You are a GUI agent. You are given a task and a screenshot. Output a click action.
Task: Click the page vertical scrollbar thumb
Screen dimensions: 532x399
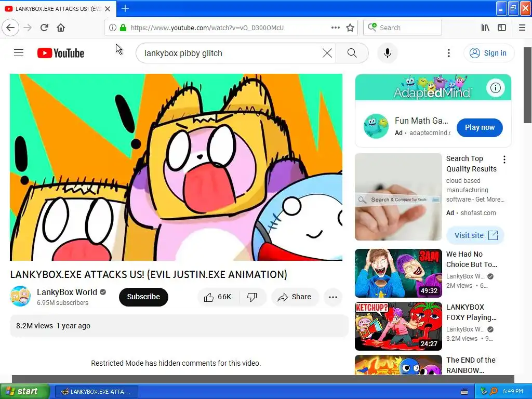[528, 85]
